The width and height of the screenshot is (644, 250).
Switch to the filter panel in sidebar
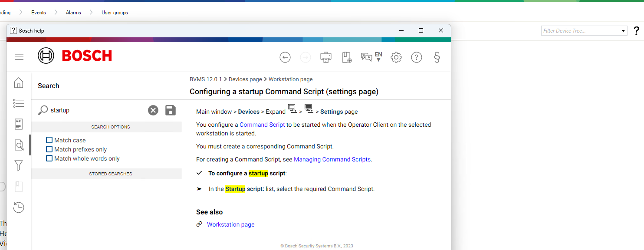point(18,165)
